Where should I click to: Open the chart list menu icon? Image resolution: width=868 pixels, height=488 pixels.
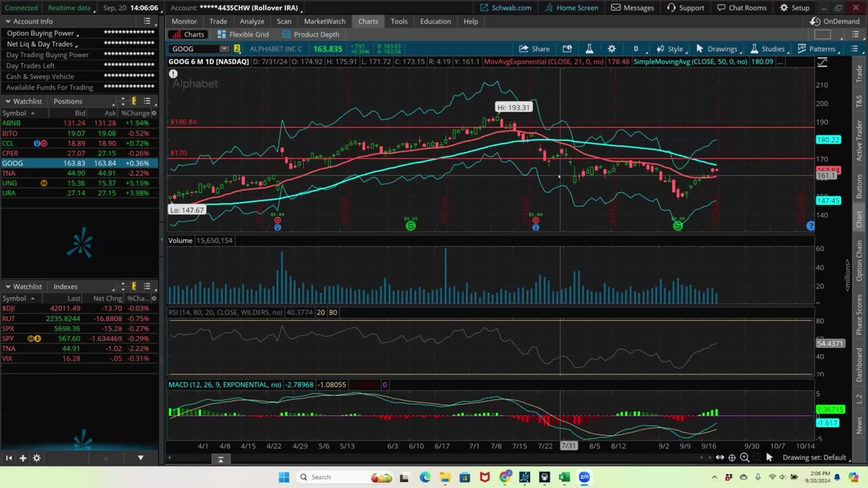click(x=854, y=49)
